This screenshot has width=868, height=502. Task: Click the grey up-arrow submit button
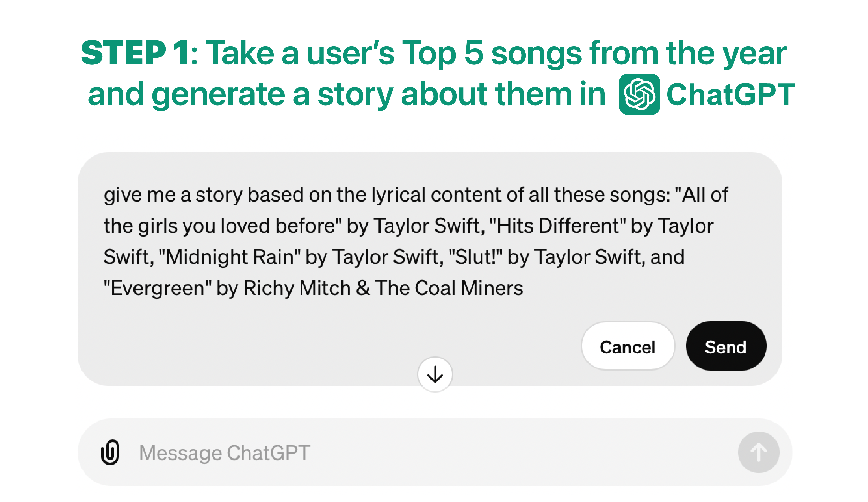(758, 452)
